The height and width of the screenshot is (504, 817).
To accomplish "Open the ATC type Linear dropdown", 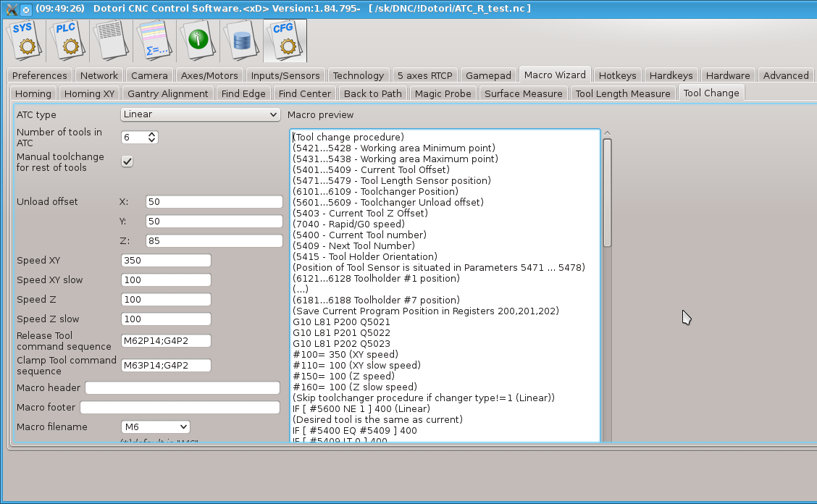I will click(x=201, y=114).
